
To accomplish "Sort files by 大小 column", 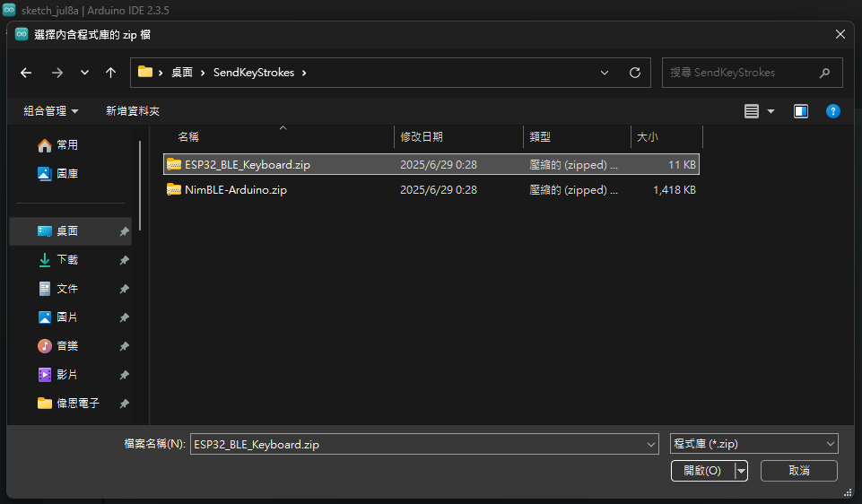I will (x=648, y=137).
